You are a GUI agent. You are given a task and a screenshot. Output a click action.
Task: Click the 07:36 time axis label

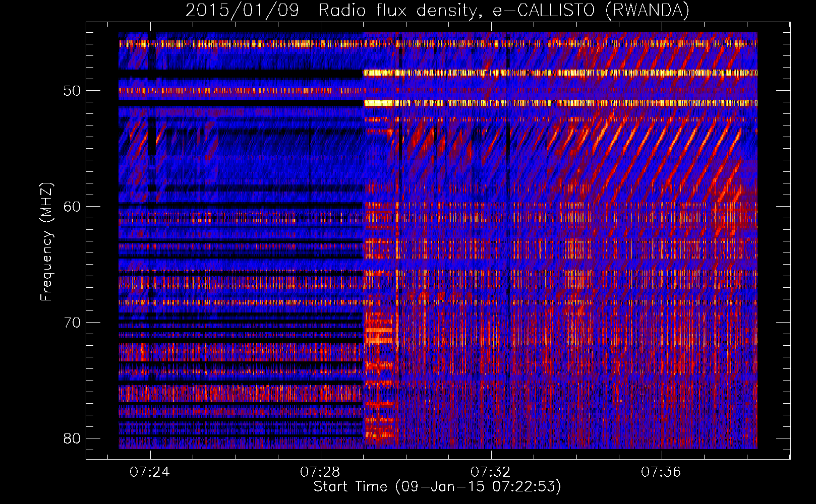(x=661, y=472)
